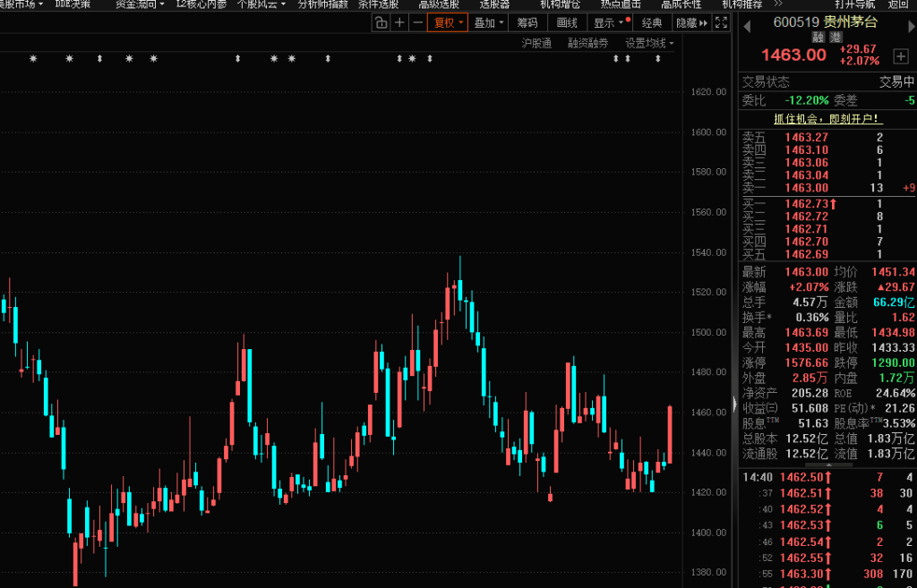Viewport: 917px width, 588px height.
Task: Zoom in chart with plus icon
Action: 399,22
